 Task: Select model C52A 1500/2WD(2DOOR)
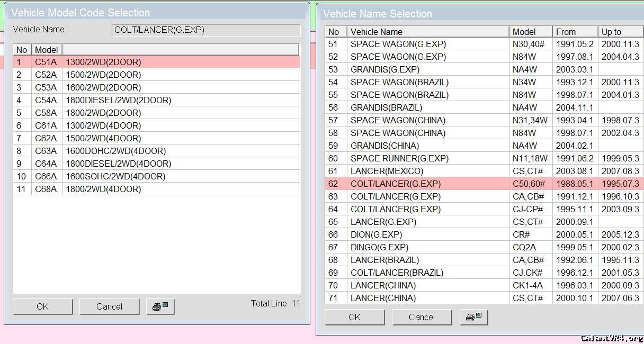pos(103,75)
